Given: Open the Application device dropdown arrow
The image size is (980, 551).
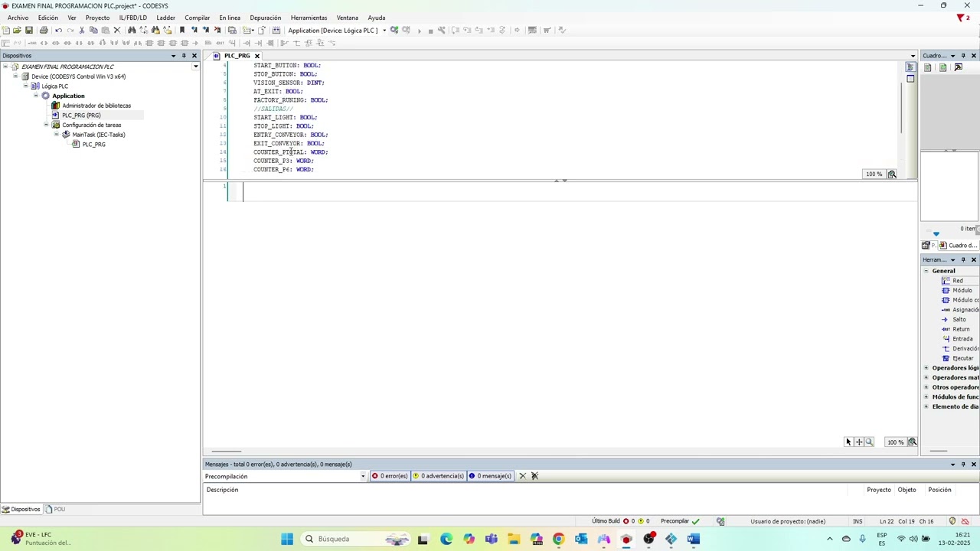Looking at the screenshot, I should click(x=384, y=31).
